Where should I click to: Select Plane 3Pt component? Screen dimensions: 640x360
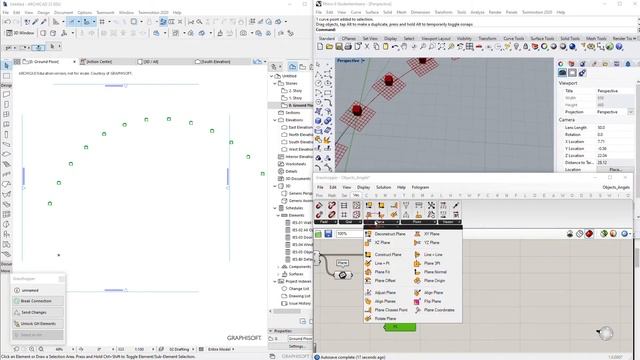pyautogui.click(x=427, y=263)
